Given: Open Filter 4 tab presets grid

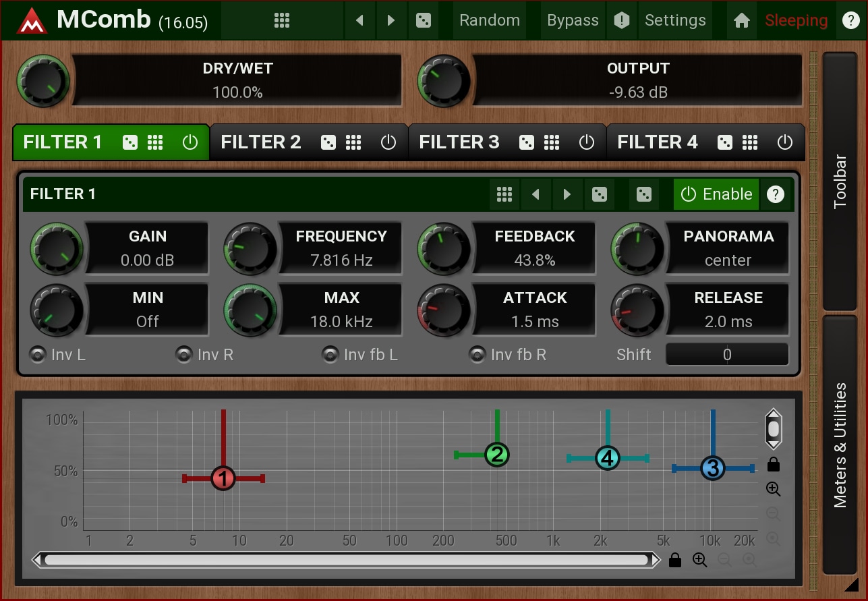Looking at the screenshot, I should coord(750,142).
